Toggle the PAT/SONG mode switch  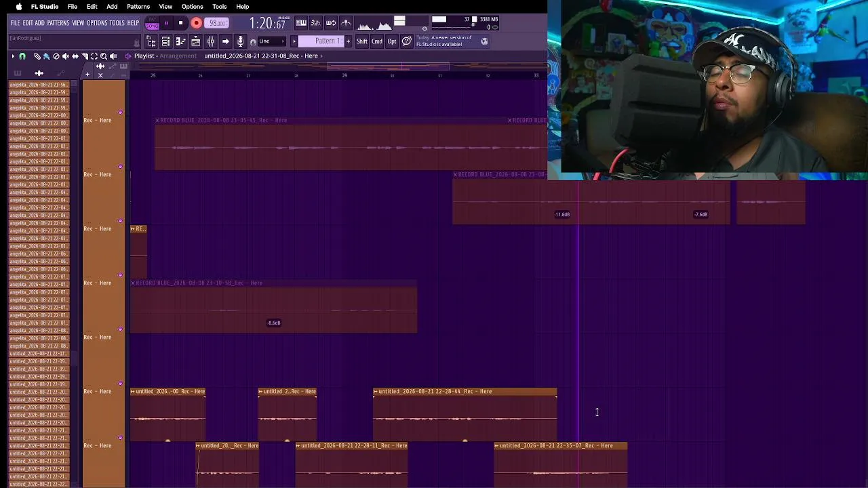click(x=152, y=23)
